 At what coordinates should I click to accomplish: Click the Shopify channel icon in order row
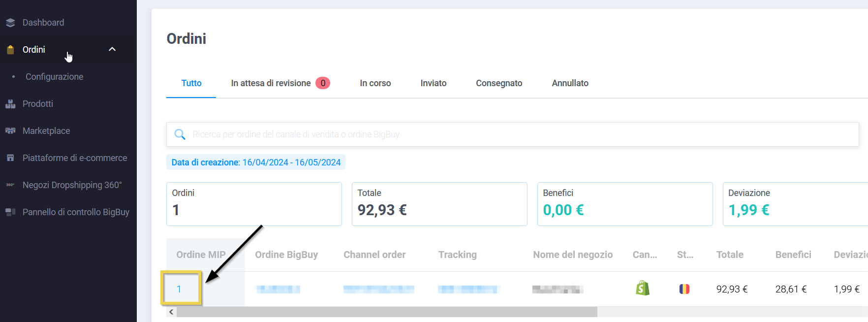pos(643,289)
